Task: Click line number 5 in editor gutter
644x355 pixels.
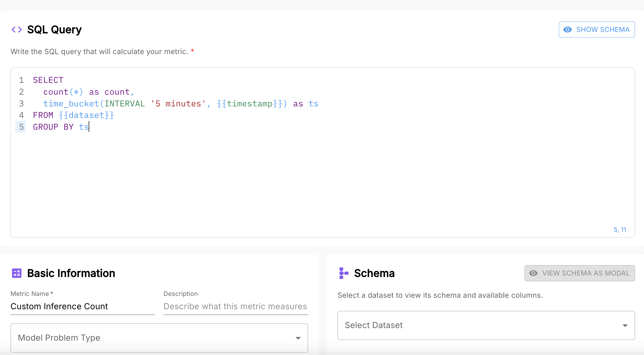Action: (x=21, y=127)
